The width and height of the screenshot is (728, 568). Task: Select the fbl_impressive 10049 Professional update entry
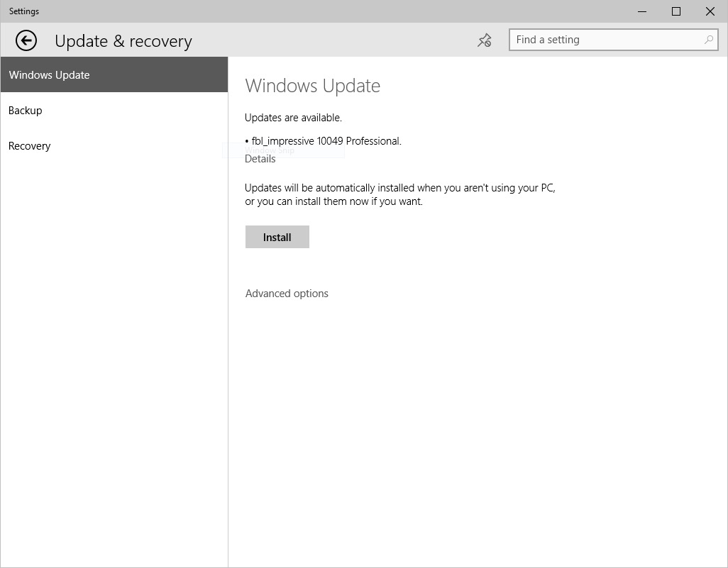[x=323, y=141]
